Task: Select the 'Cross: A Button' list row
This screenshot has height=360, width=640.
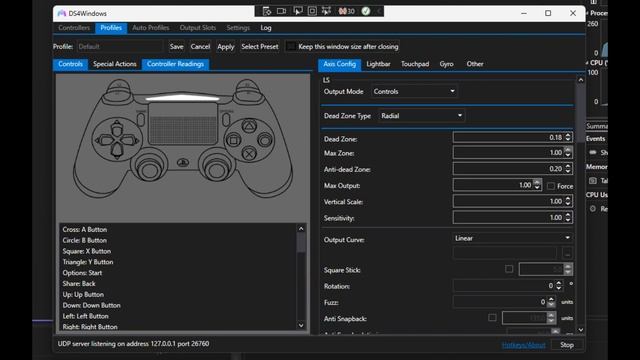Action: (x=178, y=230)
